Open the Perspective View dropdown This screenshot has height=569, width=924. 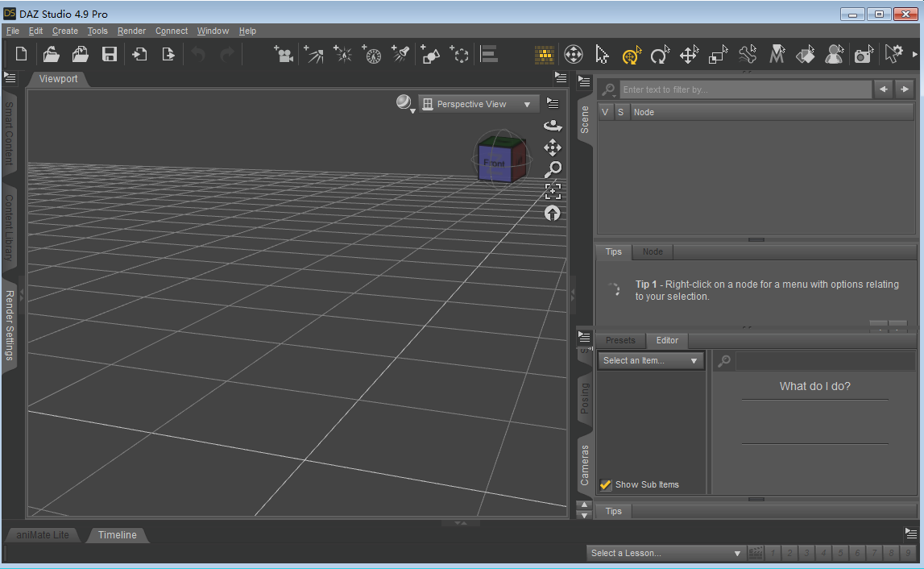[479, 104]
